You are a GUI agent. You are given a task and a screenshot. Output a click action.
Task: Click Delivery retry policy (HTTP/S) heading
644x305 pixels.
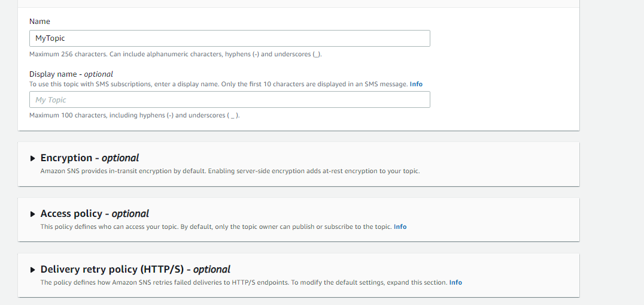click(x=135, y=270)
